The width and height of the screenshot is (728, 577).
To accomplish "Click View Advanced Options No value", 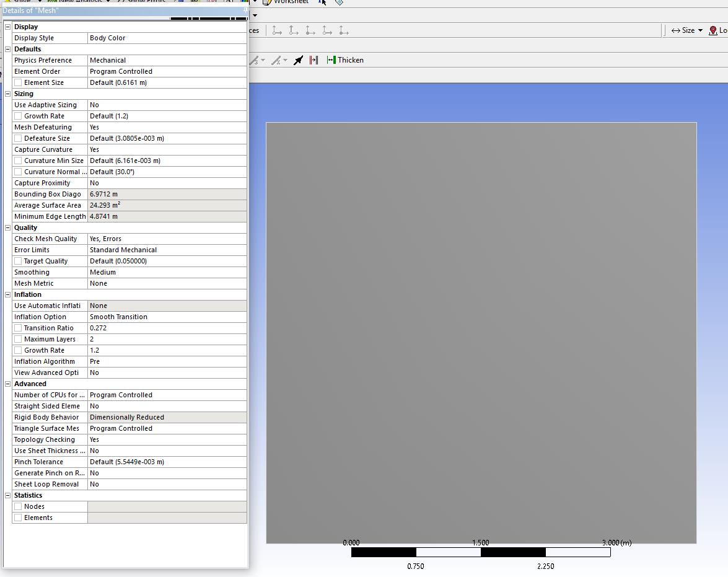I will click(x=167, y=372).
